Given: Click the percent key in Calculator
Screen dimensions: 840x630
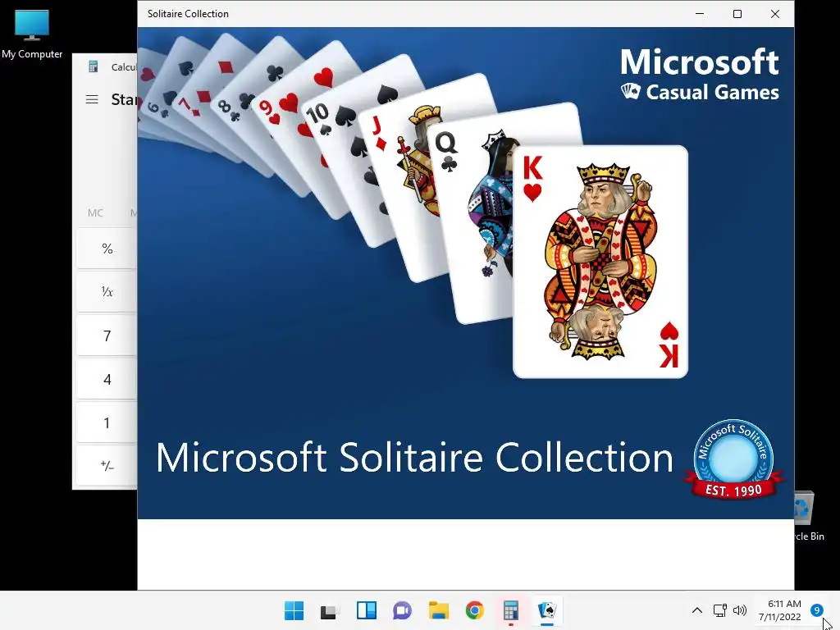Looking at the screenshot, I should click(107, 249).
